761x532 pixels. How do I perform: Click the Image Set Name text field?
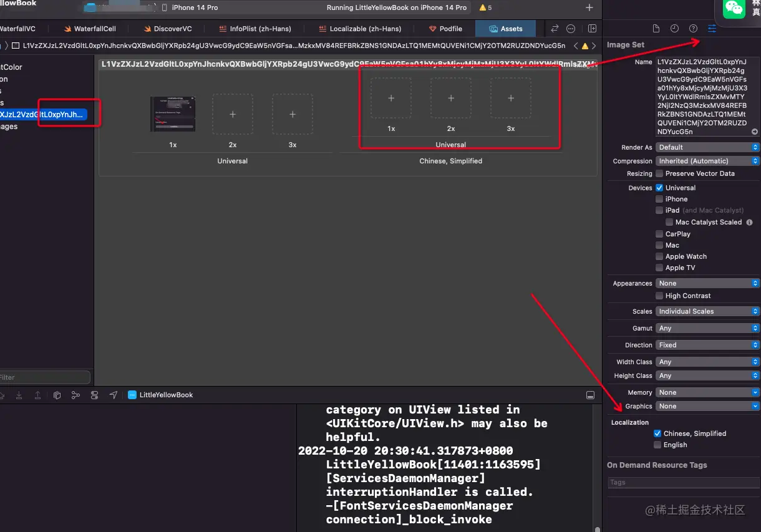[707, 97]
